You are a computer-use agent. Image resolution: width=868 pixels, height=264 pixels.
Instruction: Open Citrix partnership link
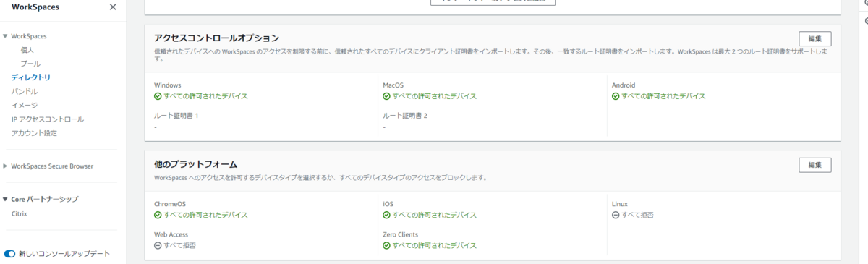tap(20, 214)
